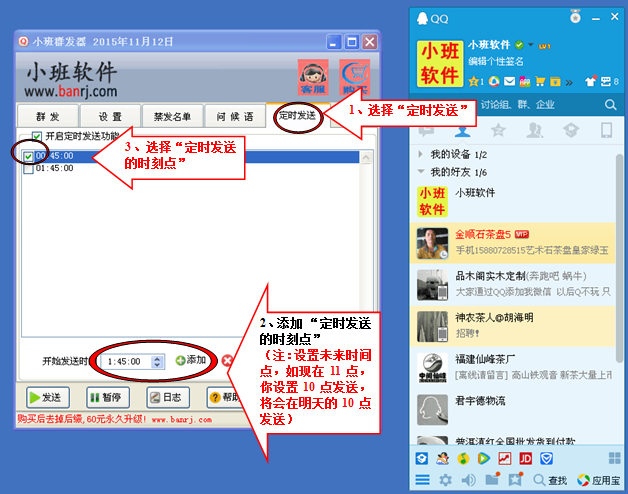Open the 购买 shopping cart icon
Screen dimensions: 628x494
354,77
